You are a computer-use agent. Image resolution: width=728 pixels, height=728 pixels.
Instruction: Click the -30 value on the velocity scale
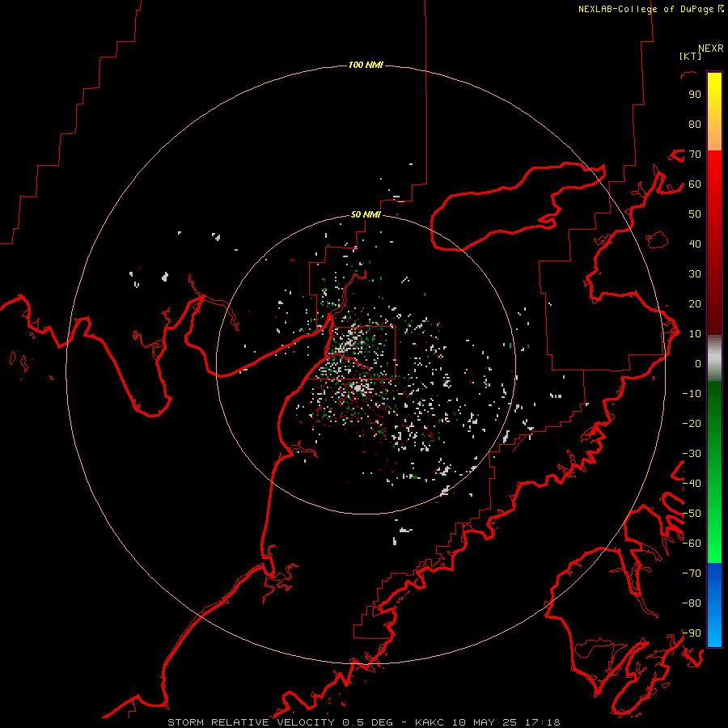click(x=692, y=454)
